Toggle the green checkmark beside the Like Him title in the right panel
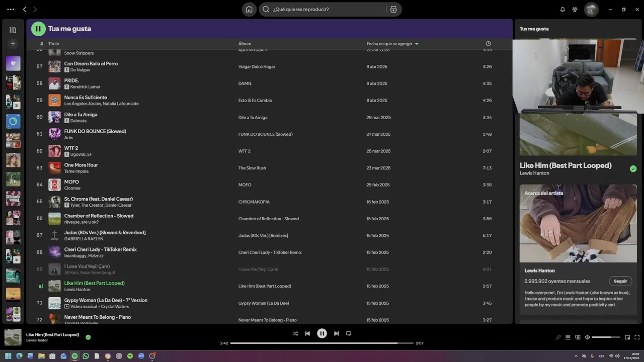Image resolution: width=644 pixels, height=362 pixels. [x=633, y=169]
